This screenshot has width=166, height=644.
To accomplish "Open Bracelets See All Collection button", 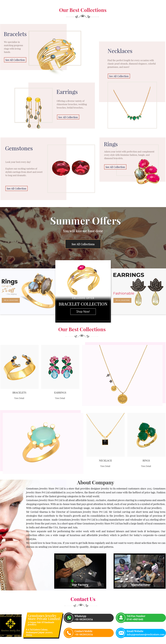I will coord(15,60).
